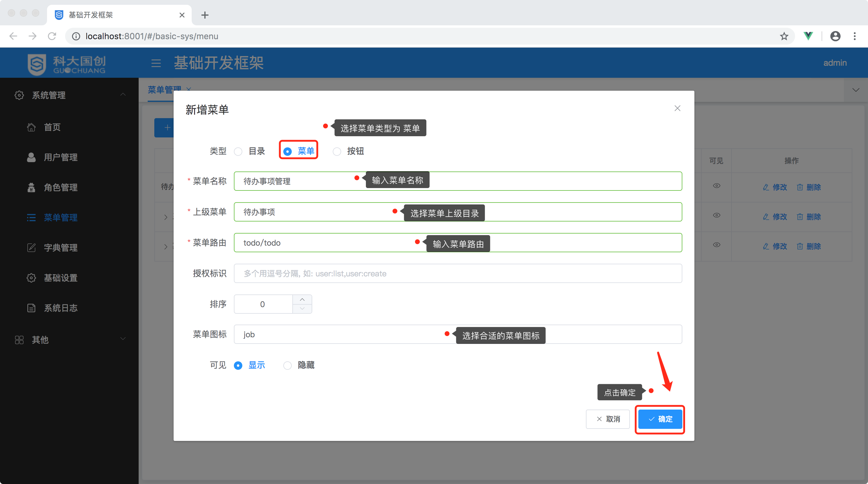This screenshot has width=868, height=484.
Task: Increase 排序 value with up arrow
Action: 302,300
